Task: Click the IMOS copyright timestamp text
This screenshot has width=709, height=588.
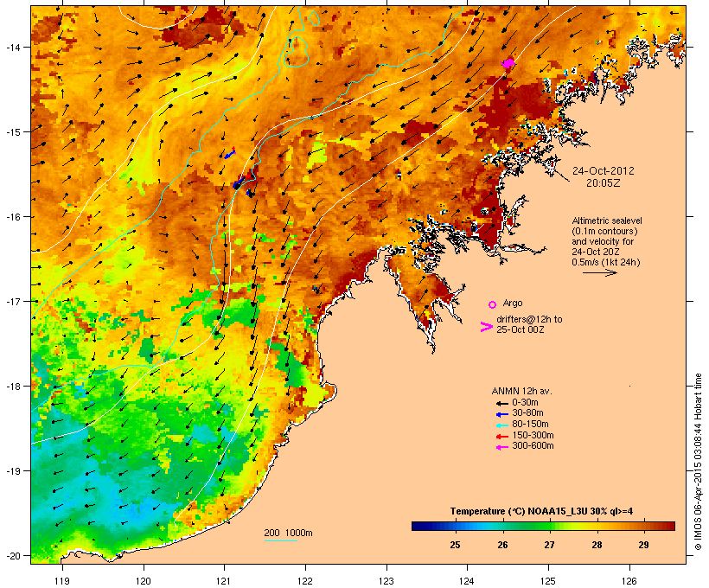Action: (x=698, y=463)
